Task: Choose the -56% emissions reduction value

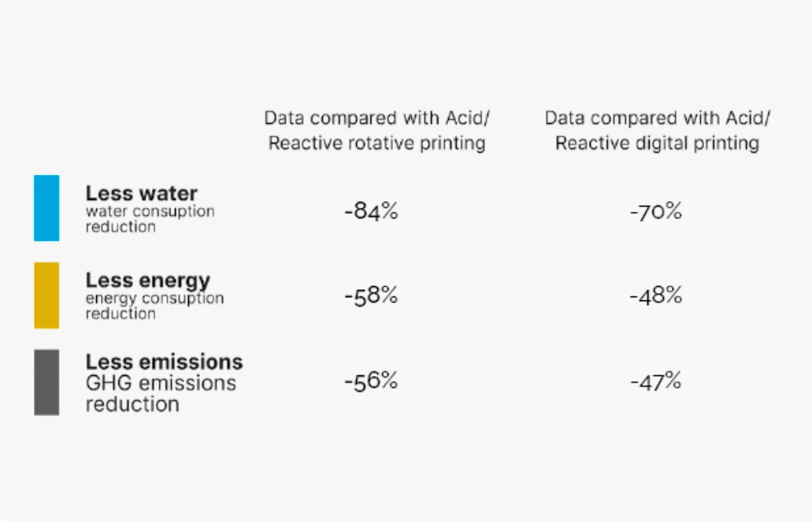Action: point(371,381)
